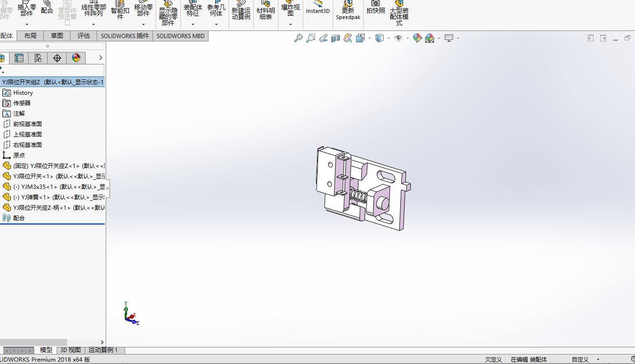Image resolution: width=635 pixels, height=364 pixels.
Task: Open DimXpertManager crosshair tab icon
Action: (x=57, y=58)
